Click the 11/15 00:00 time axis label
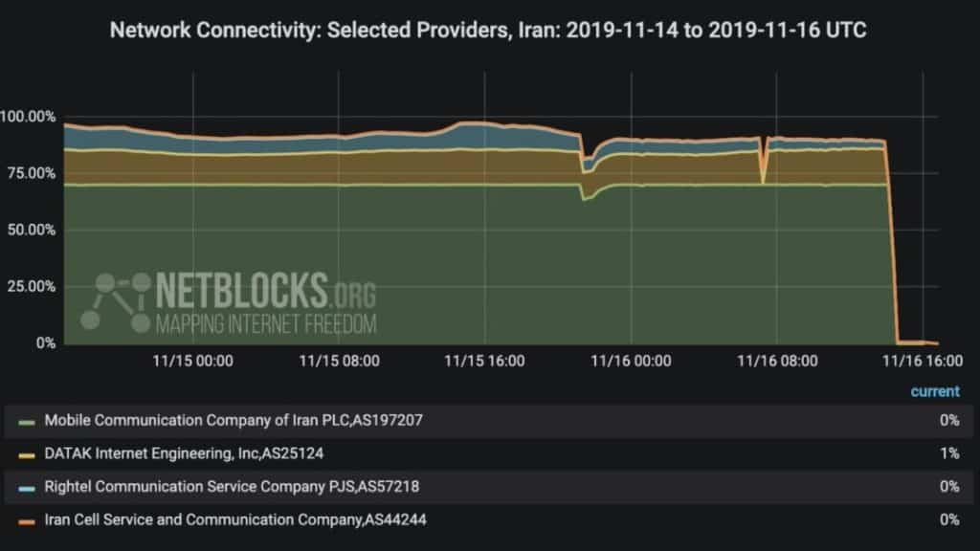This screenshot has width=980, height=551. point(192,361)
